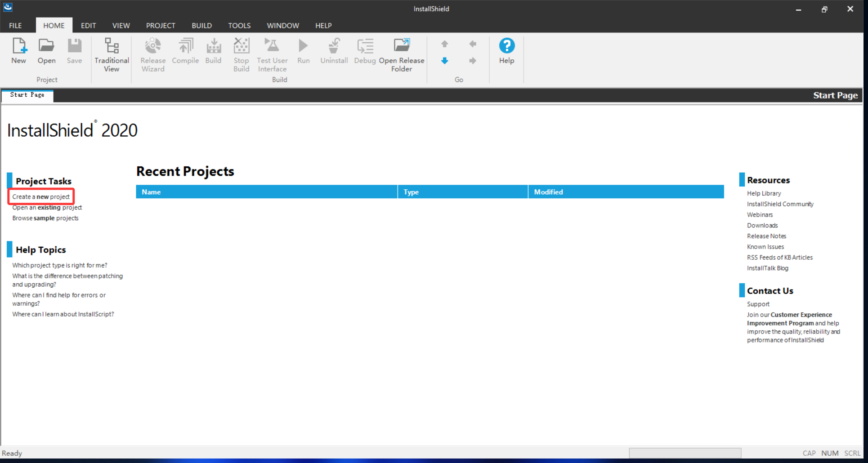Click the Ready status bar text
This screenshot has height=463, width=868.
pos(12,453)
